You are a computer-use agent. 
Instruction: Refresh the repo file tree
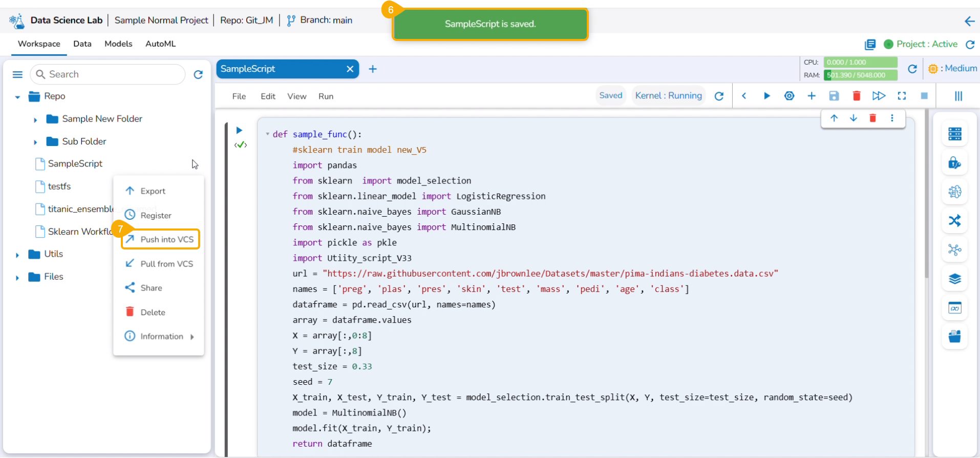pyautogui.click(x=198, y=75)
